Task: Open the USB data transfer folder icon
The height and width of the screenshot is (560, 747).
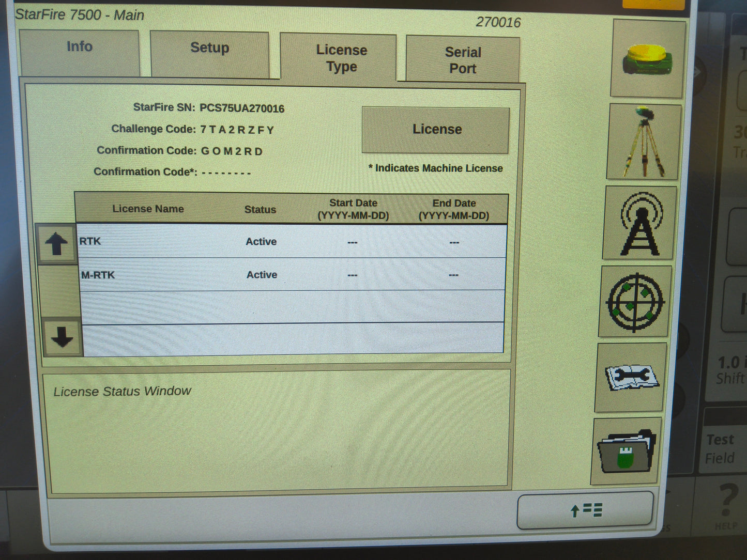Action: click(625, 452)
